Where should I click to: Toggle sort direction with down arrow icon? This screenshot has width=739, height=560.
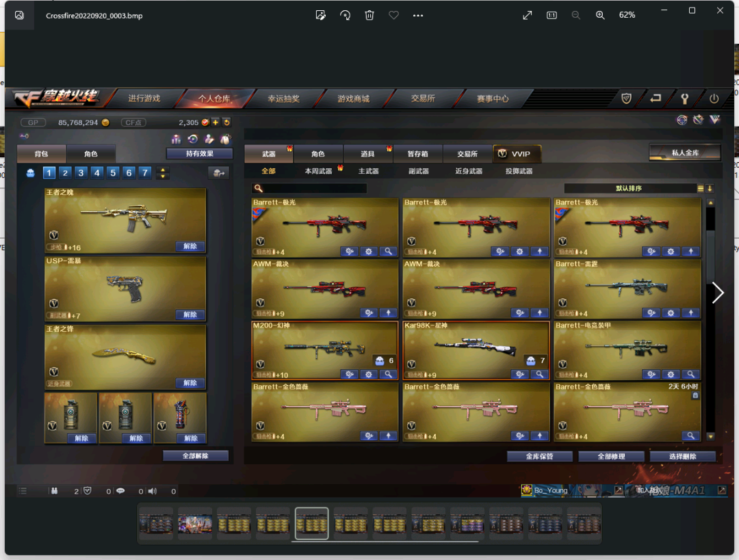tap(710, 189)
